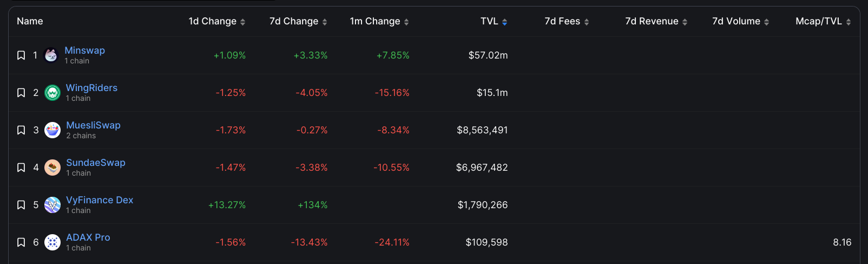The image size is (868, 264).
Task: Click the SundaeSwap logo icon
Action: coord(52,168)
